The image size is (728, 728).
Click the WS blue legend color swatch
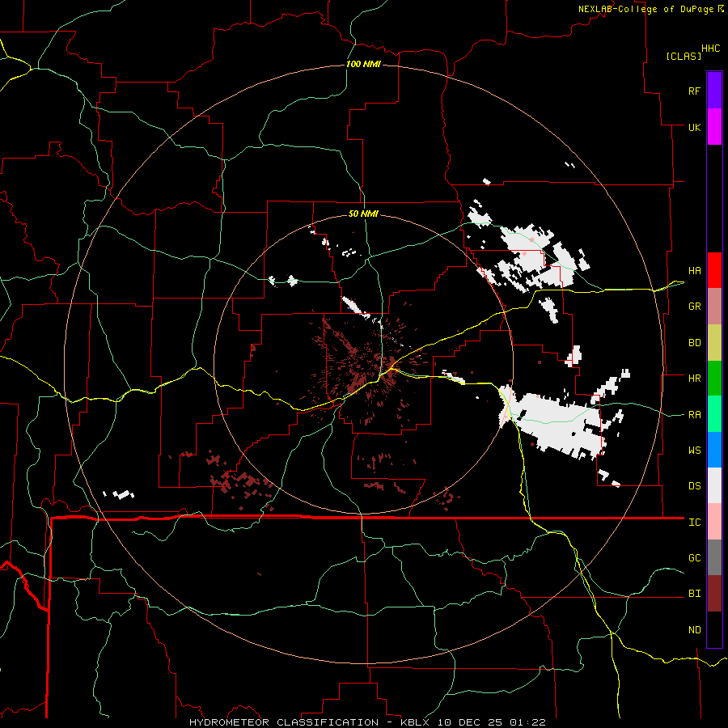[714, 450]
